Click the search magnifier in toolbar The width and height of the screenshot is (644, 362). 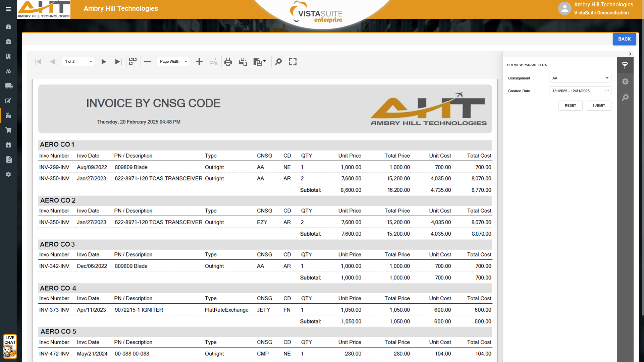tap(278, 62)
